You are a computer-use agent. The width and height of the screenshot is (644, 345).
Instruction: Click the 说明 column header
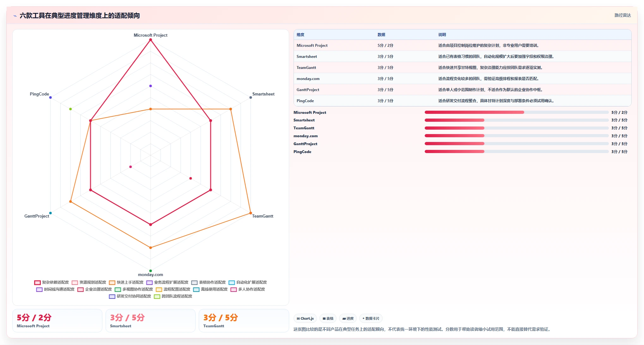(442, 35)
